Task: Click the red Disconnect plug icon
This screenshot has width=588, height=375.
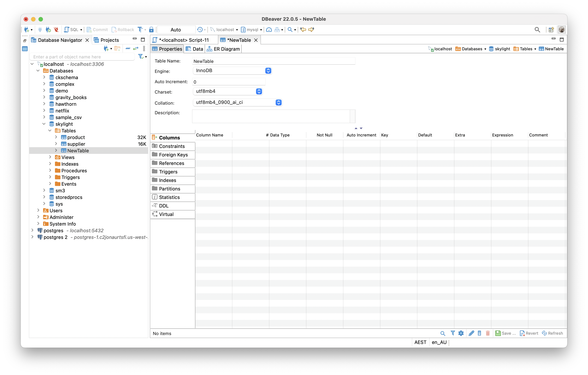Action: click(56, 30)
